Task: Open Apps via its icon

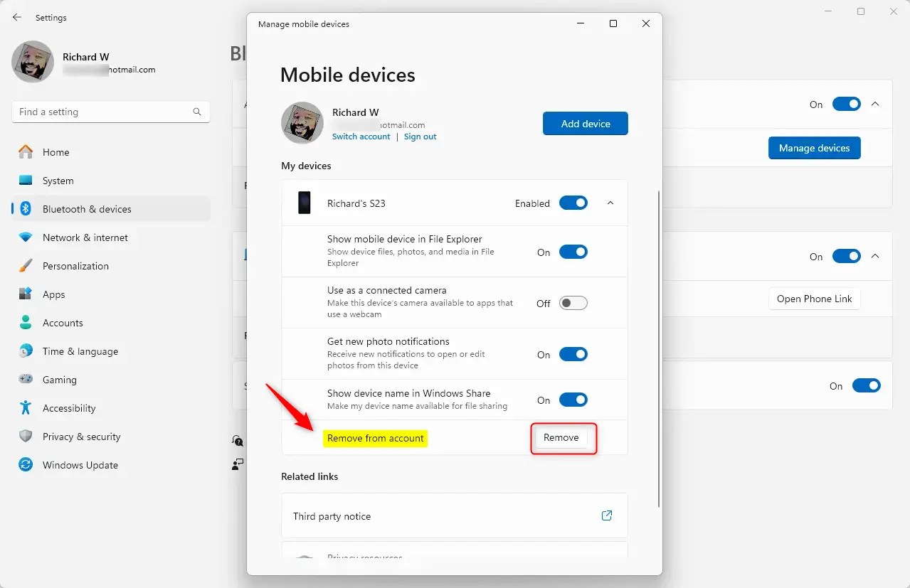Action: coord(26,294)
